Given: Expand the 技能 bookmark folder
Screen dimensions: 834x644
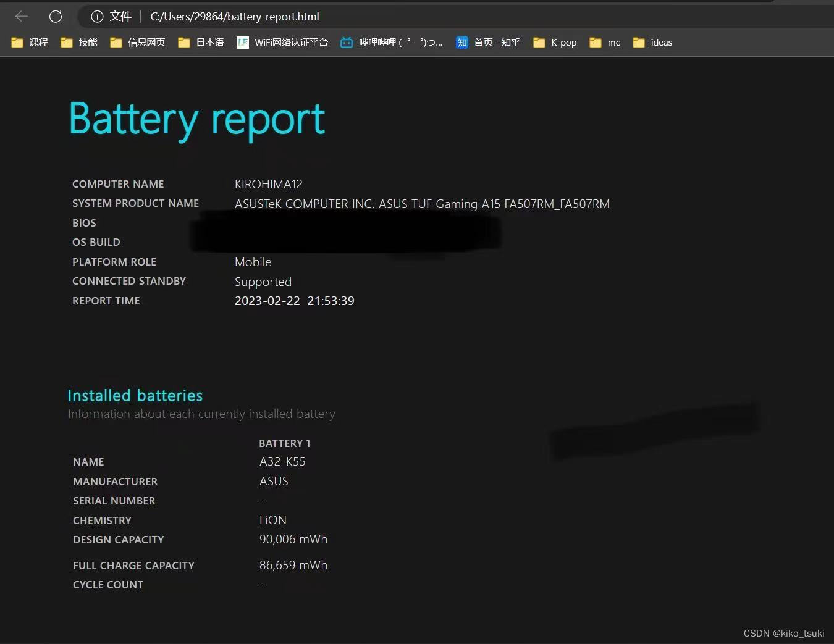Looking at the screenshot, I should click(66, 42).
